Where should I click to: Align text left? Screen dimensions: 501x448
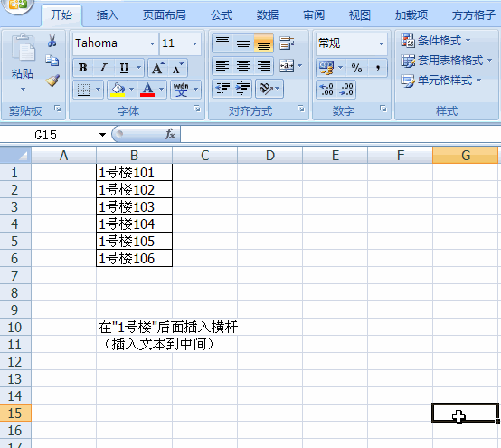[222, 66]
